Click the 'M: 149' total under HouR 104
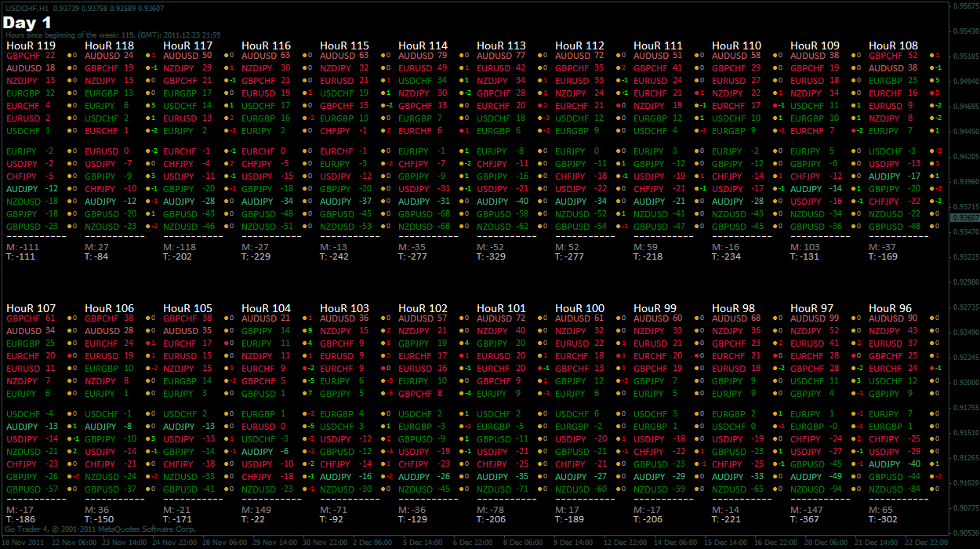 point(256,510)
